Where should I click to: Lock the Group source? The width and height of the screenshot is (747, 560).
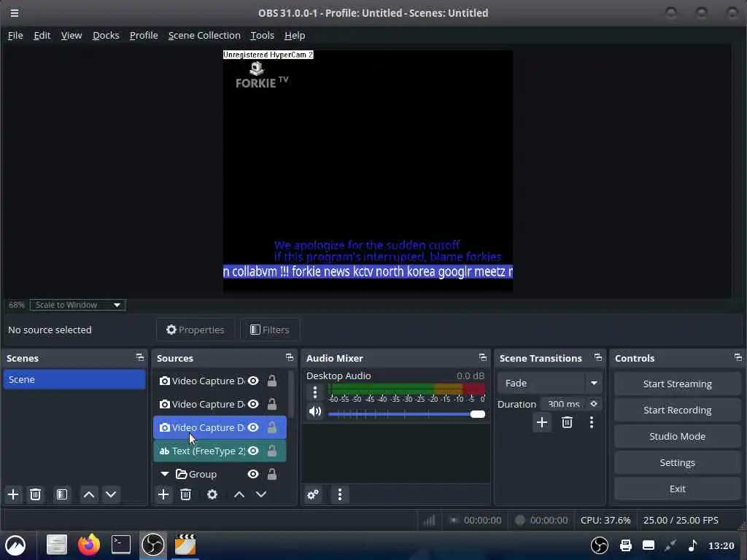pyautogui.click(x=271, y=474)
